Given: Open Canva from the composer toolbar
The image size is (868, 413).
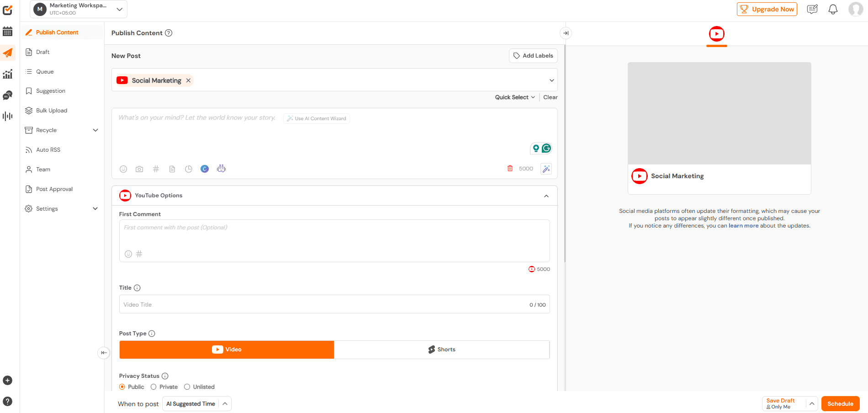Looking at the screenshot, I should pos(204,169).
